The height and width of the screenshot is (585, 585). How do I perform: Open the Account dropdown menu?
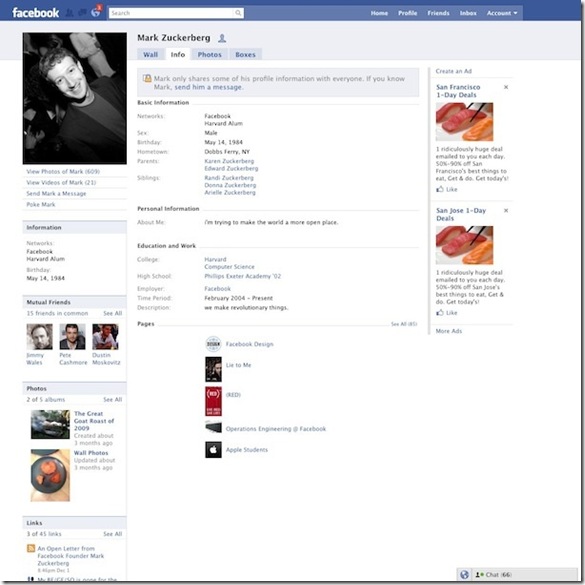point(502,13)
